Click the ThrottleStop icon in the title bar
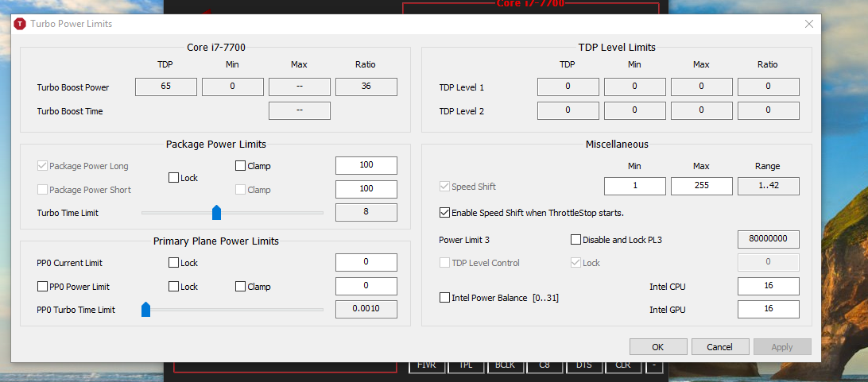The width and height of the screenshot is (868, 382). tap(21, 24)
